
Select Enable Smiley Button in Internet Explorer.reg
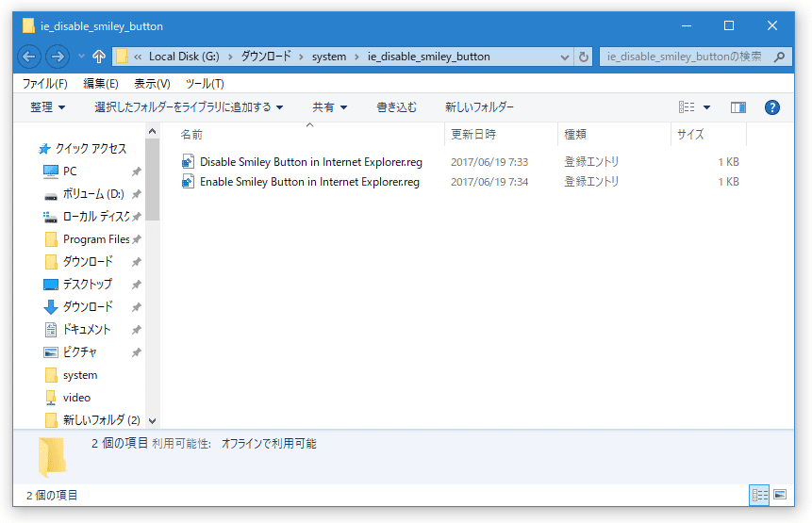pos(309,182)
